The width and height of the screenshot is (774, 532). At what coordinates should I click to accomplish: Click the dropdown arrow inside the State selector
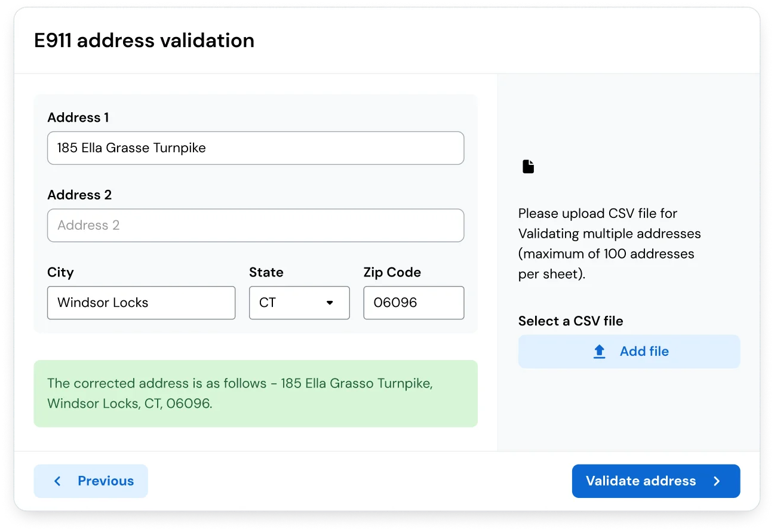(330, 303)
